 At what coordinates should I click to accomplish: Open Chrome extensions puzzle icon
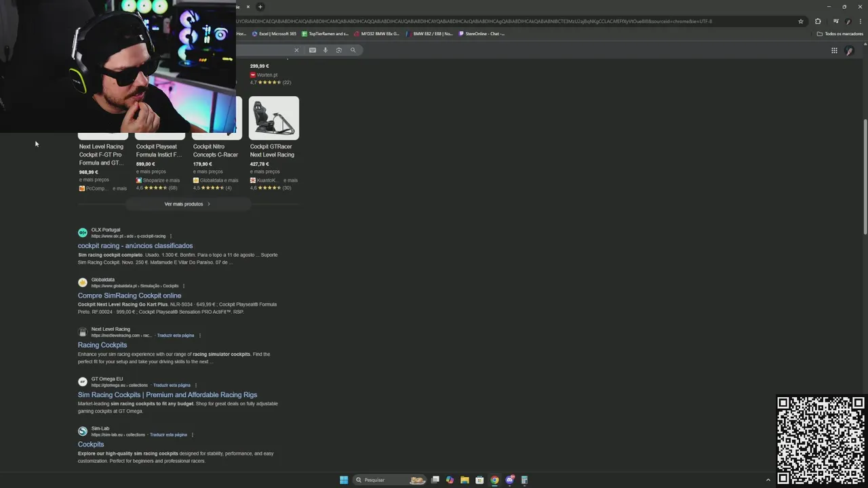(818, 21)
